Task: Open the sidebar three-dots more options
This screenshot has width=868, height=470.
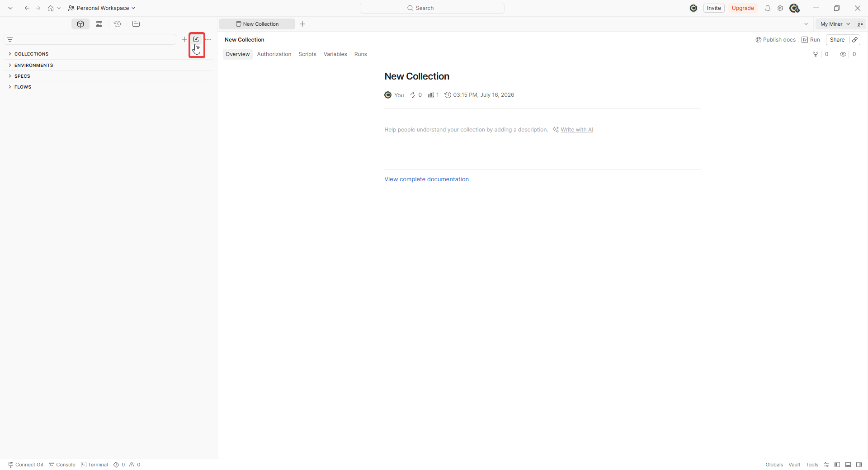Action: [x=208, y=39]
